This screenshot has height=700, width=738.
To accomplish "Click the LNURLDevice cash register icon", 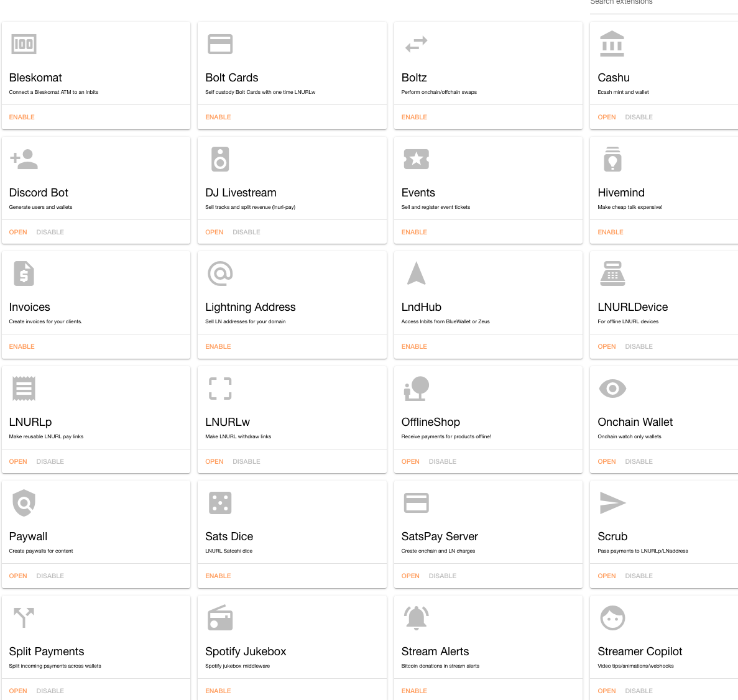I will pos(612,274).
